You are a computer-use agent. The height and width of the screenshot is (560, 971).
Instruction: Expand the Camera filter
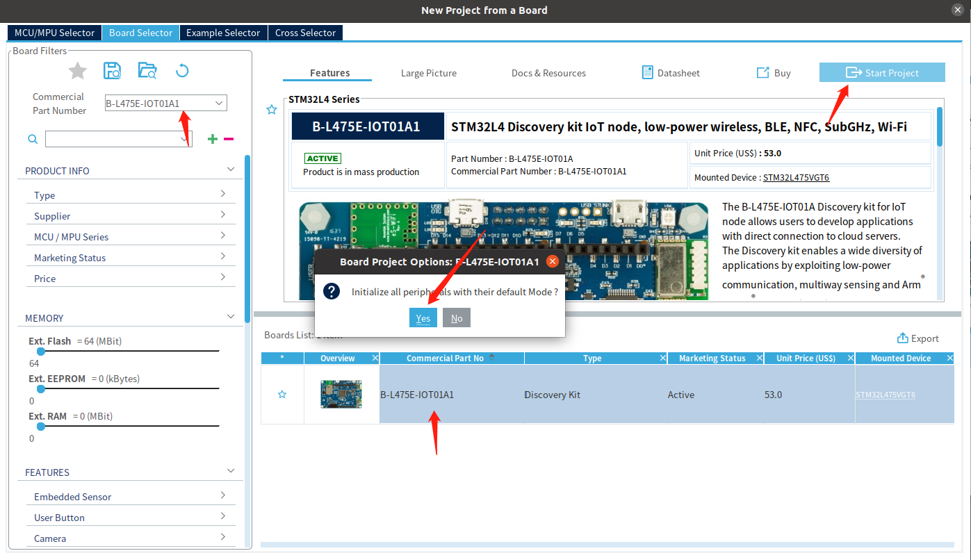coord(223,537)
